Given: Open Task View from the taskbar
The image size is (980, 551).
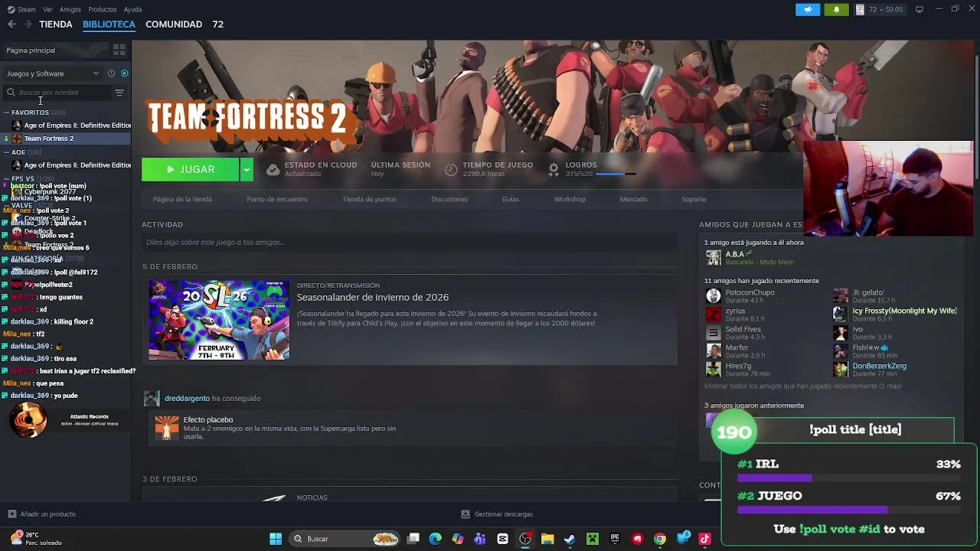Looking at the screenshot, I should coord(413,539).
